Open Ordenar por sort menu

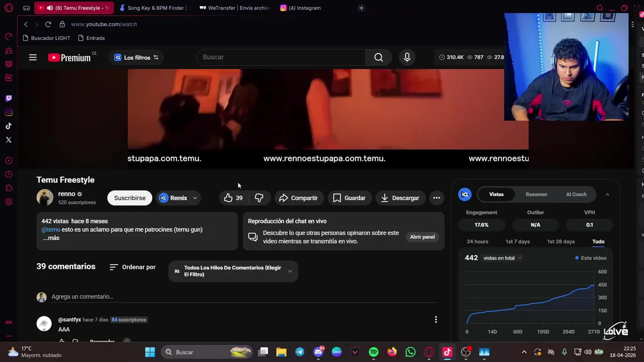tap(133, 267)
